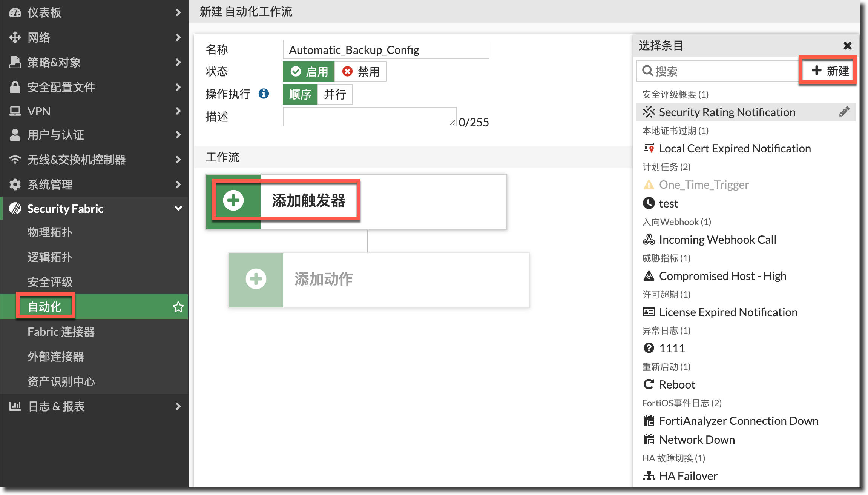The width and height of the screenshot is (868, 495).
Task: Star the 自动化 menu item as favorite
Action: tap(178, 307)
